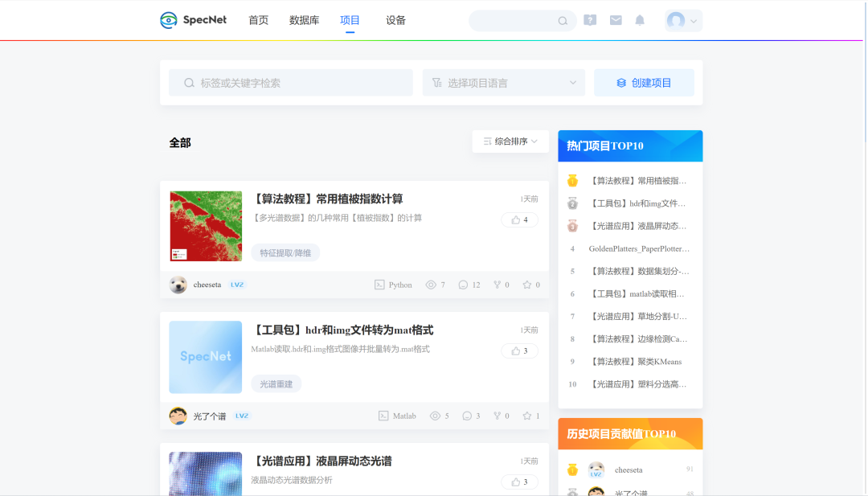This screenshot has width=868, height=496.
Task: Open the messages envelope icon
Action: click(x=615, y=20)
